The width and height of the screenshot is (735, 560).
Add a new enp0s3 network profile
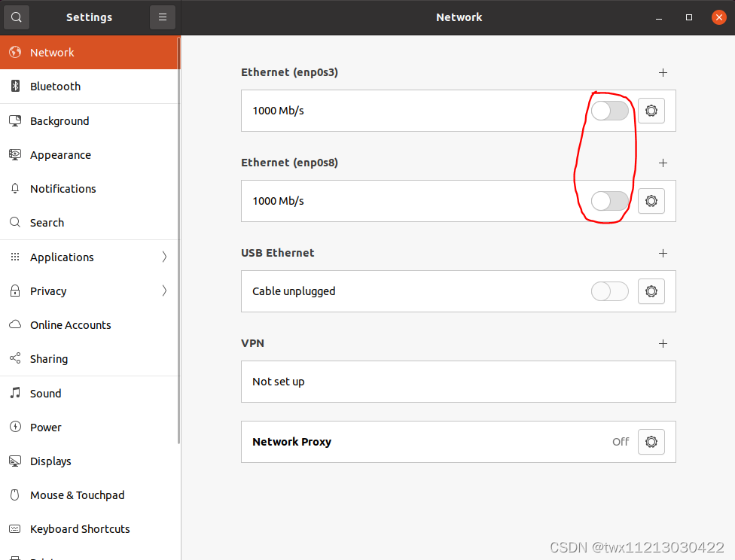click(663, 72)
